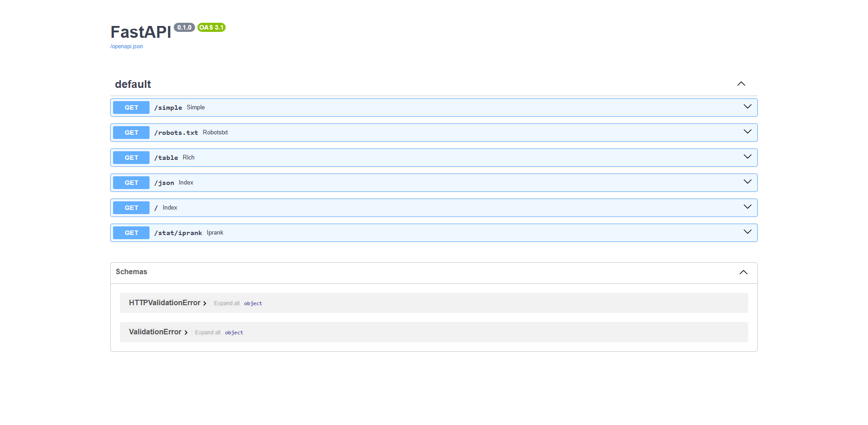This screenshot has width=868, height=425.
Task: Expand the /simple endpoint details
Action: point(747,107)
